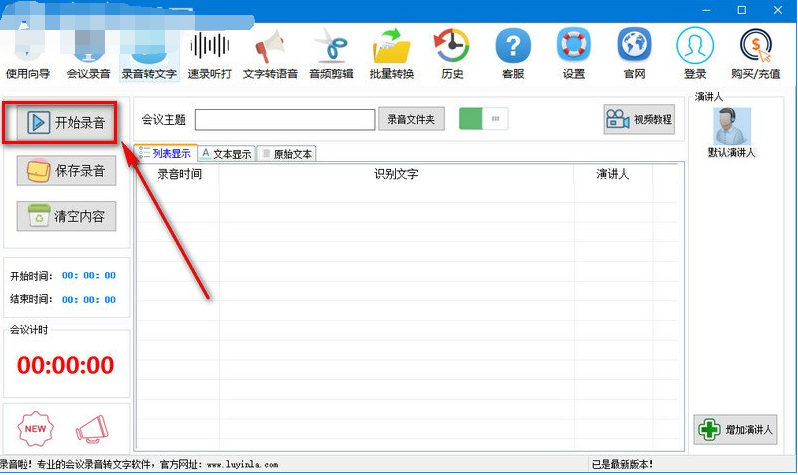The height and width of the screenshot is (475, 798).
Task: Click the 结束时间 value 00:00:00
Action: [89, 300]
